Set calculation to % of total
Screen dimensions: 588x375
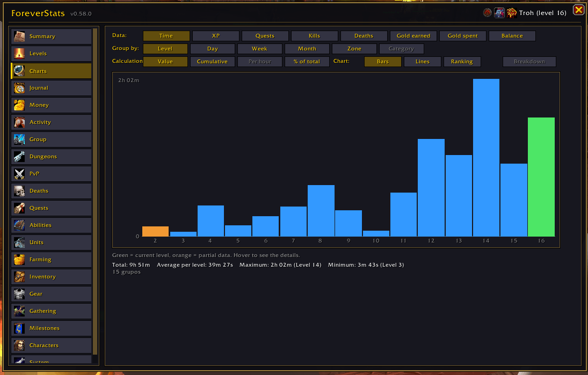pos(307,62)
